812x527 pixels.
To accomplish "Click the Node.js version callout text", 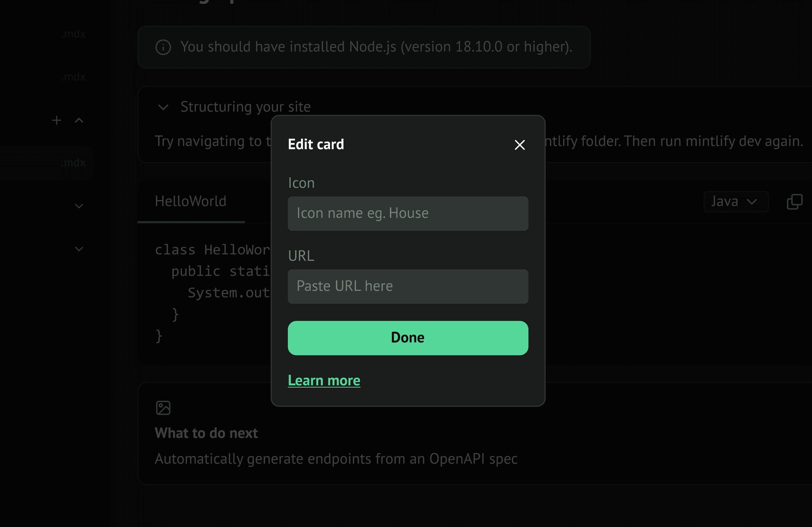I will [x=376, y=47].
